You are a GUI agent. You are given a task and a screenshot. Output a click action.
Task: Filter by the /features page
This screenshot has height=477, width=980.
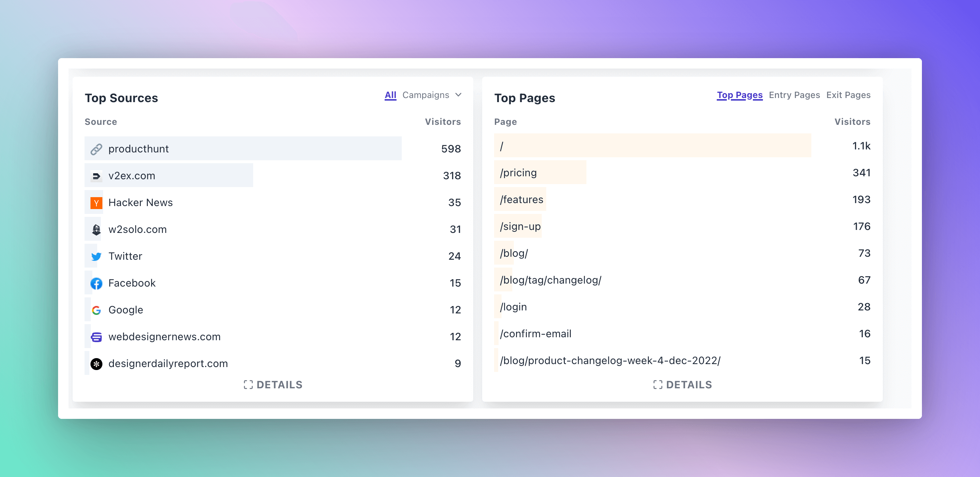522,199
